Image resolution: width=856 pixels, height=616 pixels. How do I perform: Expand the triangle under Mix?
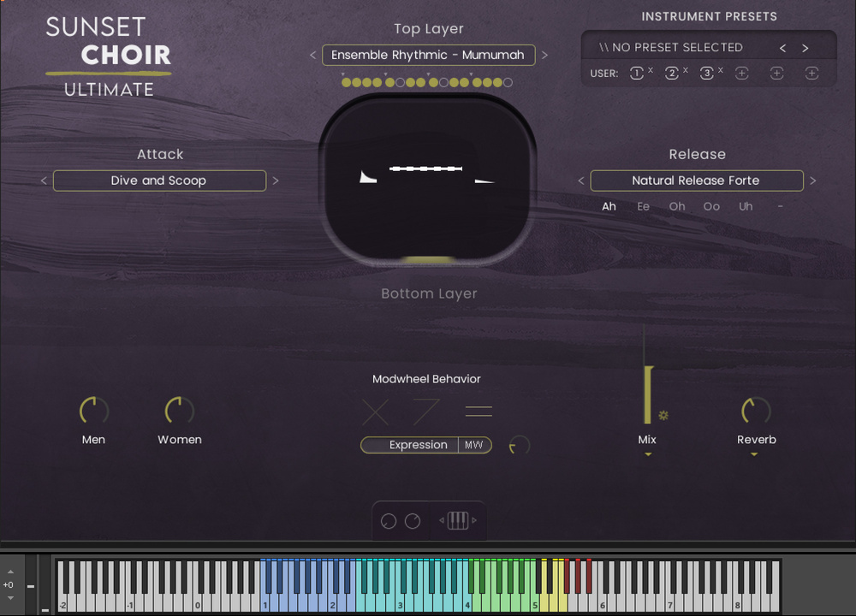pyautogui.click(x=648, y=454)
